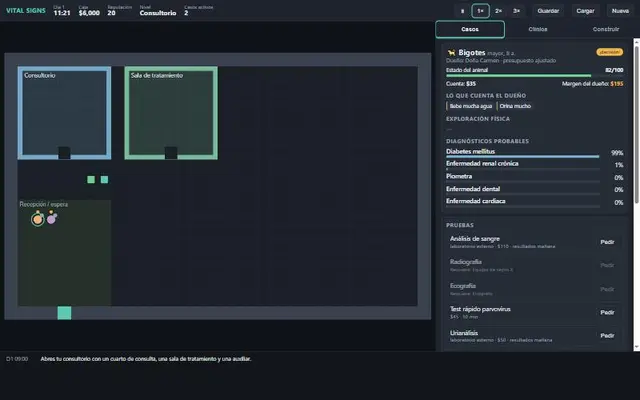Screen dimensions: 640x400
Task: Click the LO QUE CUENTA EL DUEÑO heading
Action: (x=486, y=96)
